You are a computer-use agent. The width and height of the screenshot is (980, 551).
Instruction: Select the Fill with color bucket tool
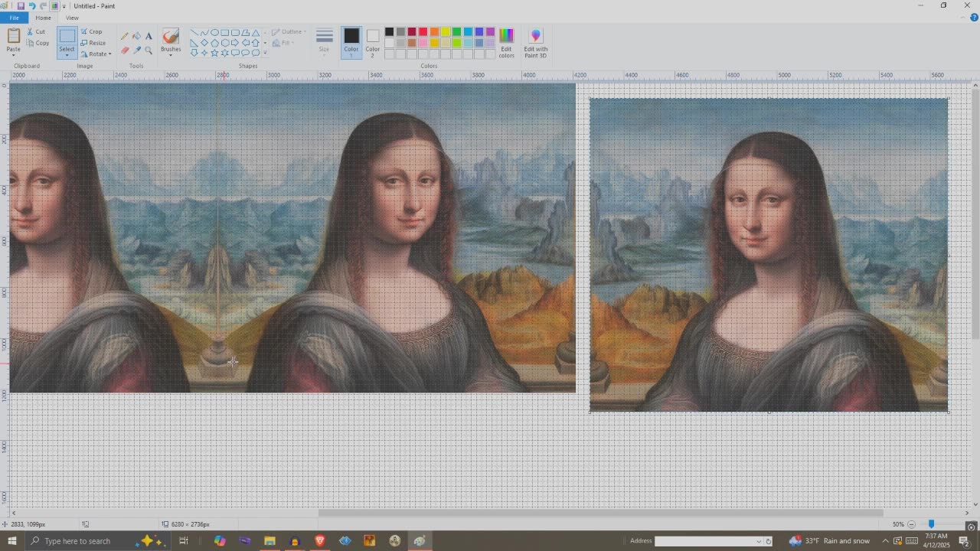[x=137, y=36]
